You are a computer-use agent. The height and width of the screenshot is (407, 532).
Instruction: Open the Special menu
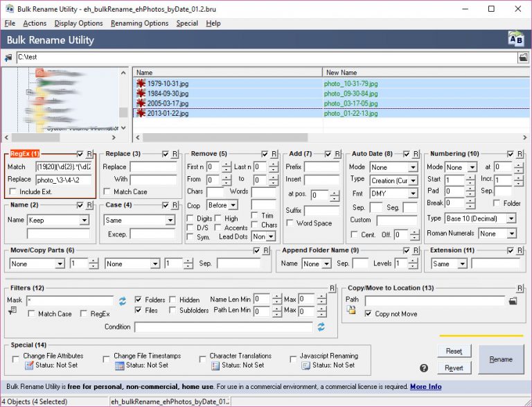click(187, 23)
